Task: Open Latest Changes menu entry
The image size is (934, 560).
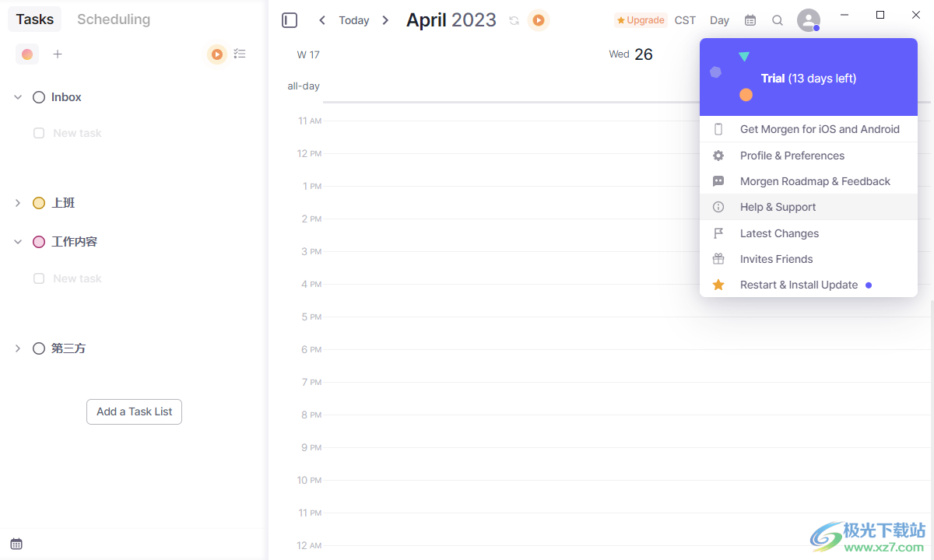Action: (809, 233)
